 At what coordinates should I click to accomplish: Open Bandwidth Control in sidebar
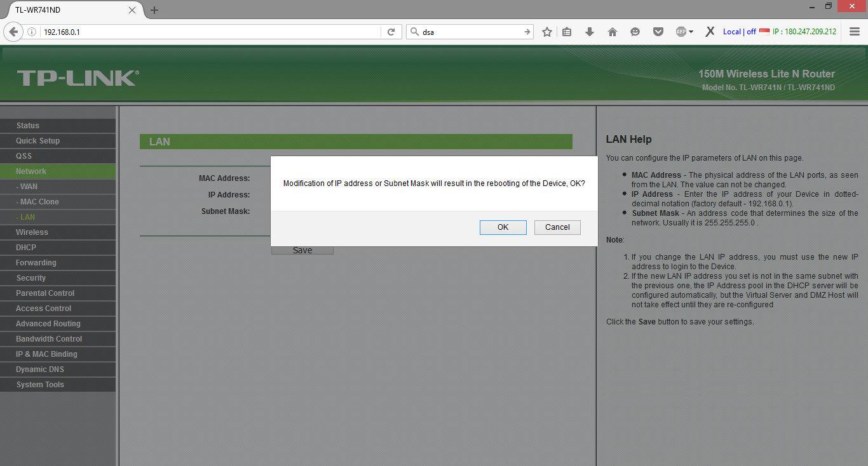click(58, 339)
